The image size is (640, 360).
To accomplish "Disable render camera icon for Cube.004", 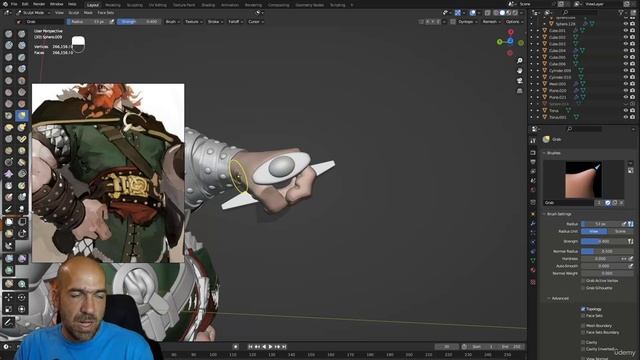I will [x=632, y=51].
